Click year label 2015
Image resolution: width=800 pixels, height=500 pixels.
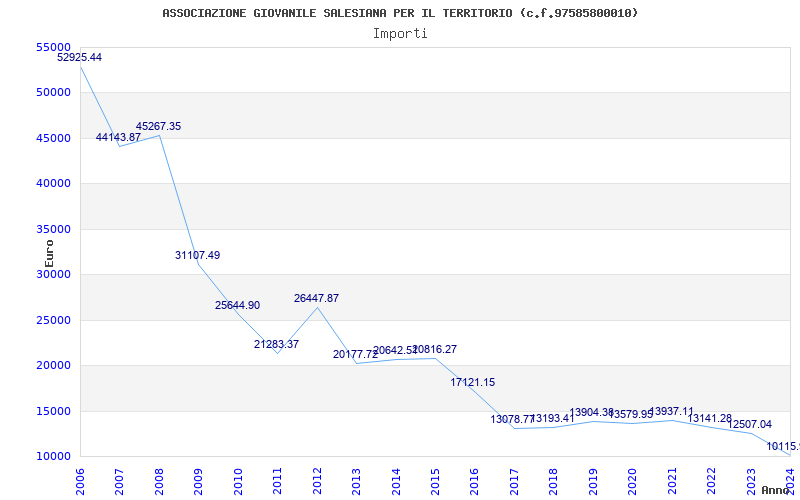pos(435,481)
